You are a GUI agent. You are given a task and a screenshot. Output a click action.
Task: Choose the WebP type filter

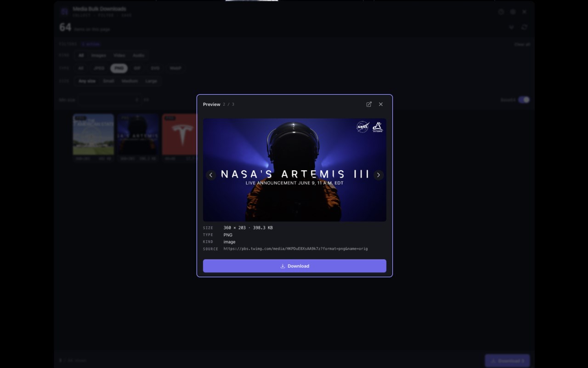[x=175, y=68]
